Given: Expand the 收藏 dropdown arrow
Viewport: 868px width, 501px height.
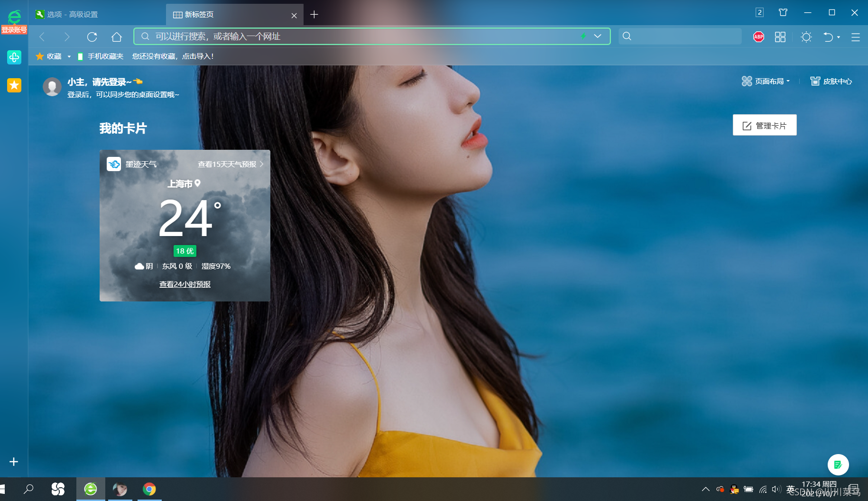Looking at the screenshot, I should [x=69, y=56].
